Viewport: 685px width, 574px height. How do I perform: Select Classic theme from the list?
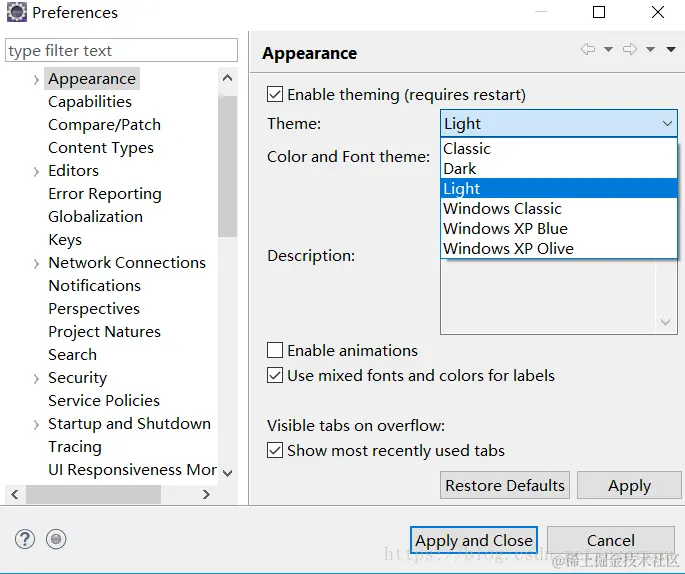pyautogui.click(x=559, y=149)
